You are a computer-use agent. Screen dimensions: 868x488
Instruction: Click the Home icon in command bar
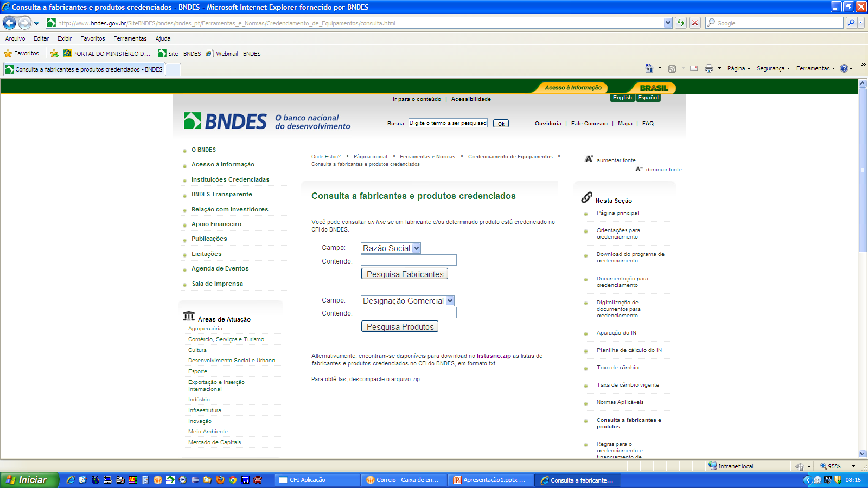pos(649,68)
